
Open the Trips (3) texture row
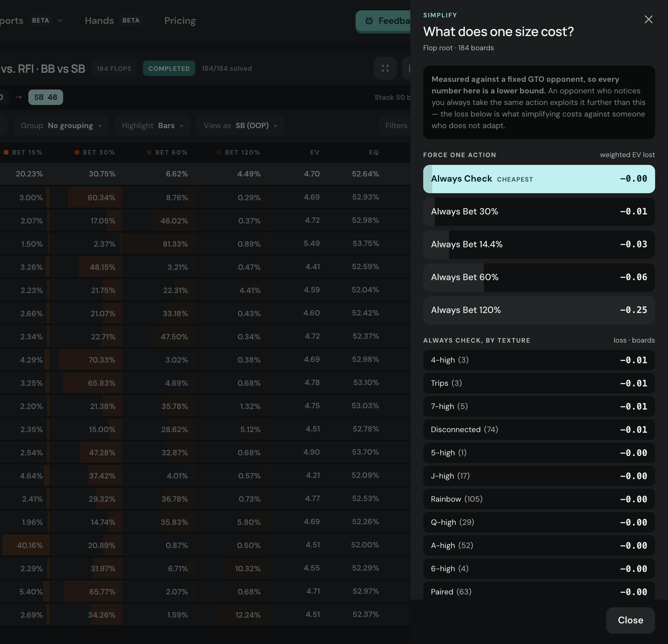539,383
